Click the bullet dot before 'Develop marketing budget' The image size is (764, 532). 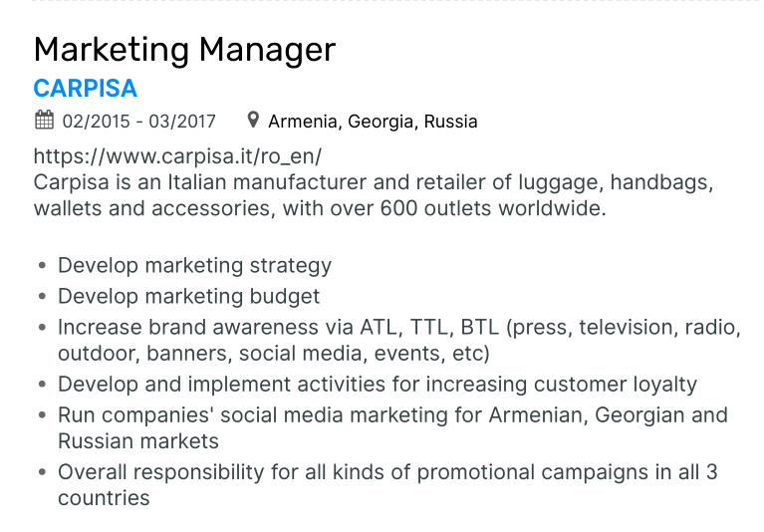(x=41, y=297)
